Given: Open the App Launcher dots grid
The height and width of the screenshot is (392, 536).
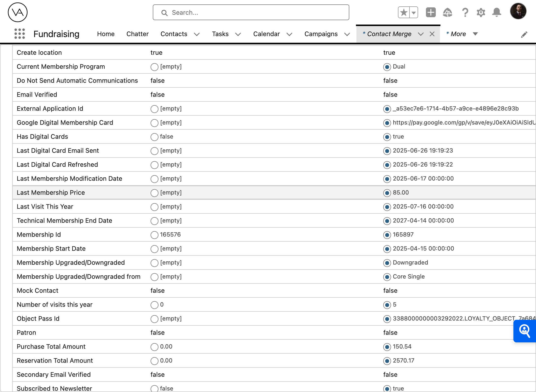Looking at the screenshot, I should click(x=20, y=34).
